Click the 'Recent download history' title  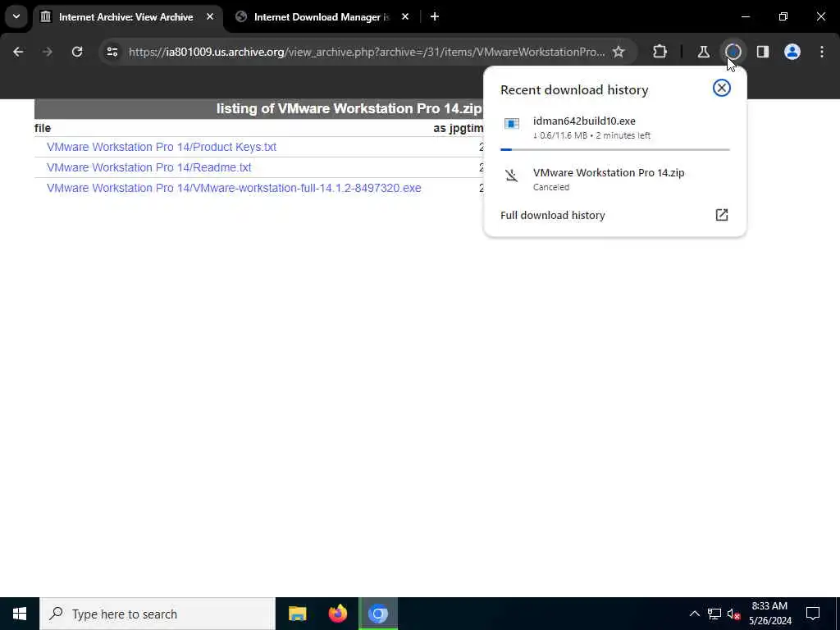[x=574, y=90]
